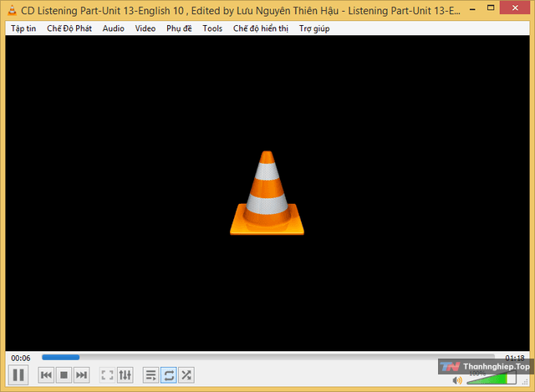Image resolution: width=535 pixels, height=392 pixels.
Task: Open the Phụ đề menu
Action: pyautogui.click(x=179, y=28)
